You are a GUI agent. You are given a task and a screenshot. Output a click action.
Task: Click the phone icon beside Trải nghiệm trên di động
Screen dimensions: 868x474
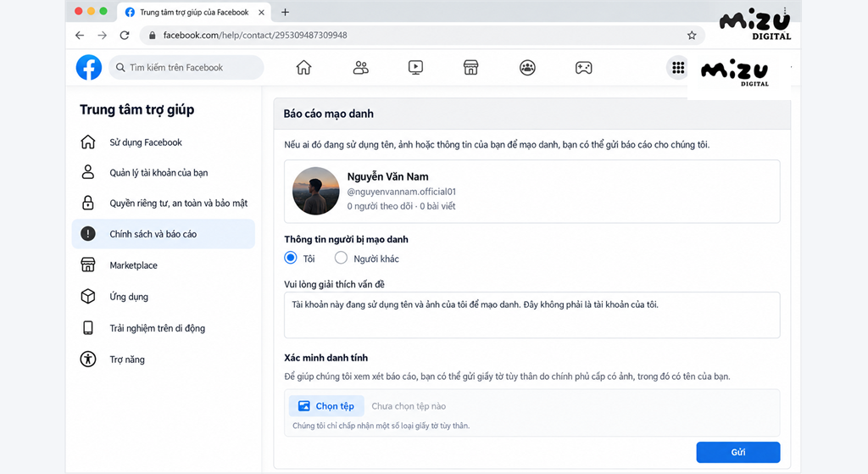pos(88,328)
